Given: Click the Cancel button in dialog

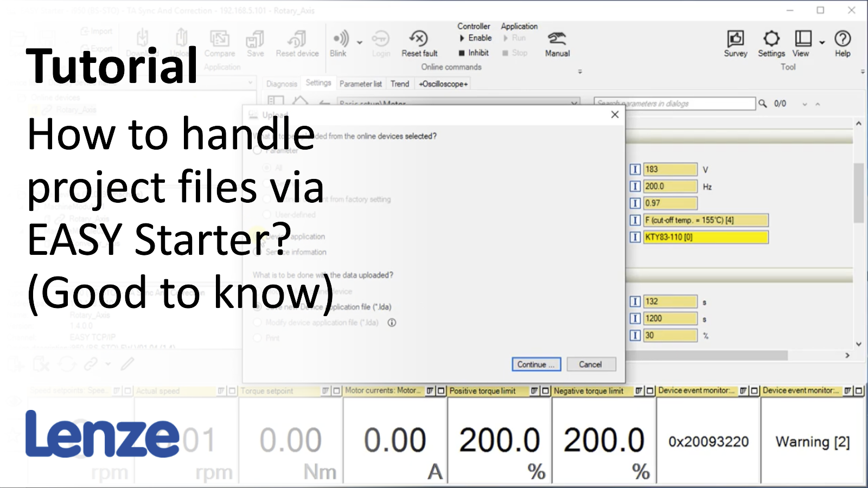Looking at the screenshot, I should 591,364.
